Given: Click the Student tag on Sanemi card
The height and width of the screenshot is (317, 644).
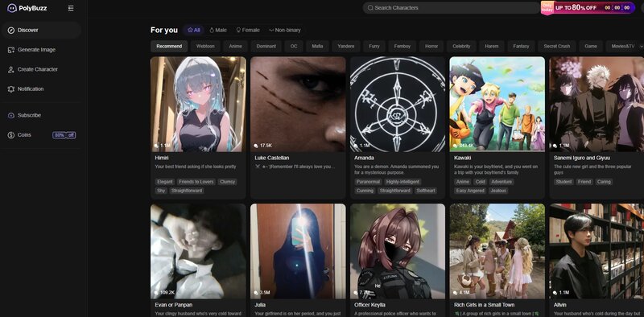Looking at the screenshot, I should (x=563, y=182).
